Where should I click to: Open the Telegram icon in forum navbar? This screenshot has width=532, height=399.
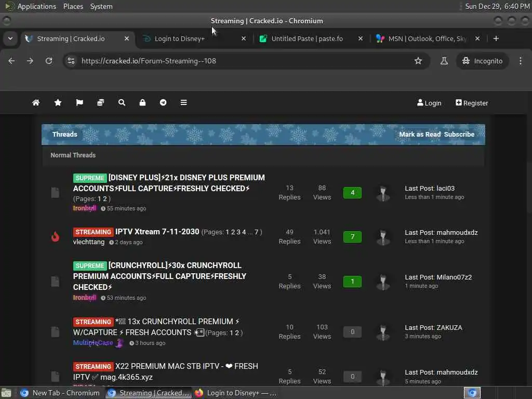[x=163, y=102]
